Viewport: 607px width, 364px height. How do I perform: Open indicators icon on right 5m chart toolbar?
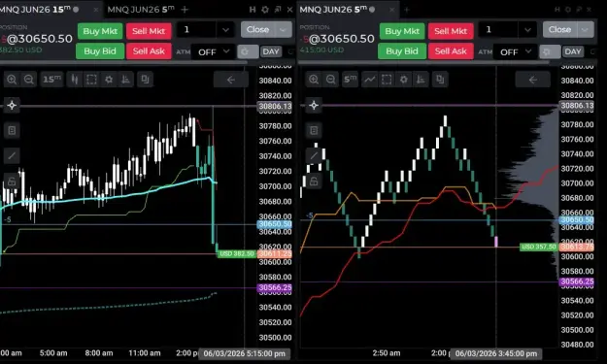[421, 80]
